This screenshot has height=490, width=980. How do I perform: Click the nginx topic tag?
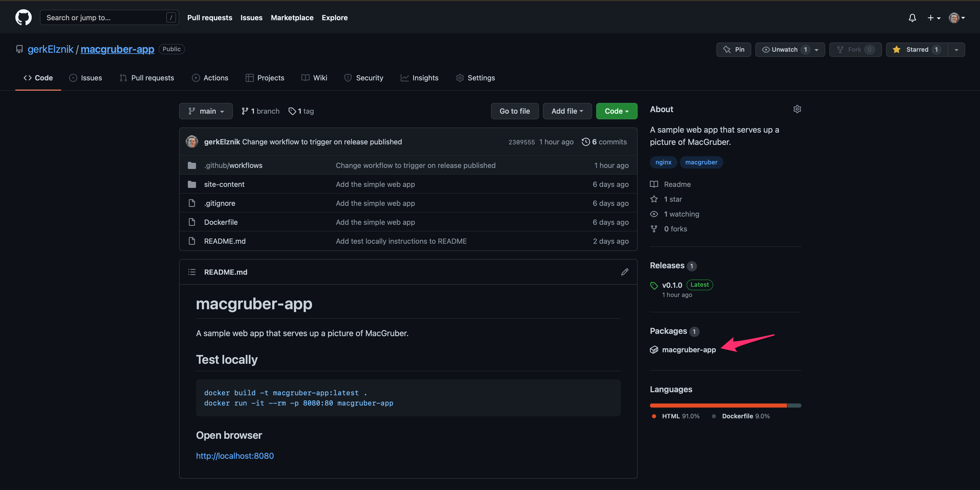coord(663,162)
